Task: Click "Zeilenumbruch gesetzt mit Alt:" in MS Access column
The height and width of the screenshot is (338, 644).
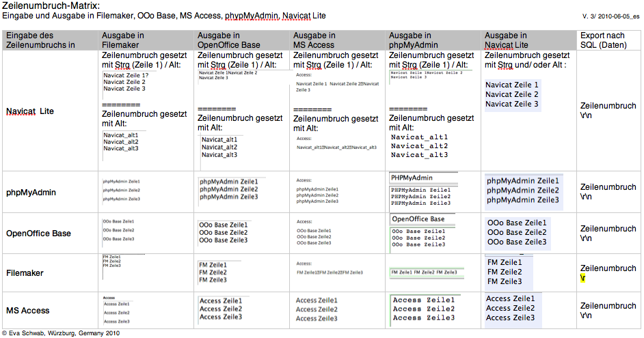Action: click(x=336, y=124)
